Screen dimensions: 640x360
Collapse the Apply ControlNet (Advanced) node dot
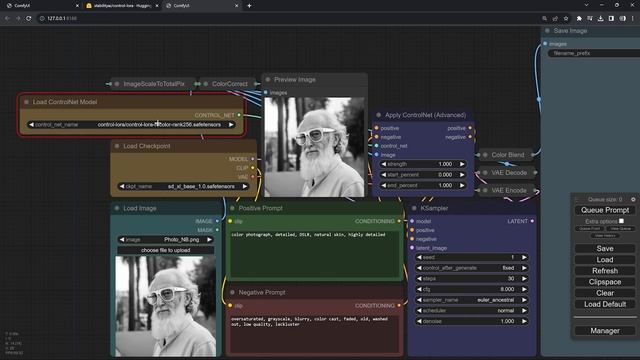(x=378, y=115)
